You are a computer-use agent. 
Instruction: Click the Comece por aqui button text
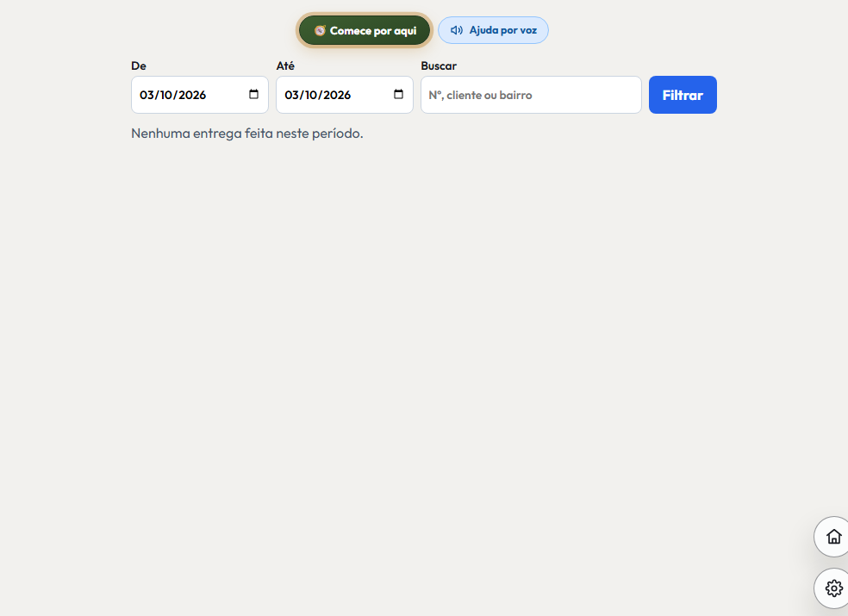pyautogui.click(x=373, y=31)
